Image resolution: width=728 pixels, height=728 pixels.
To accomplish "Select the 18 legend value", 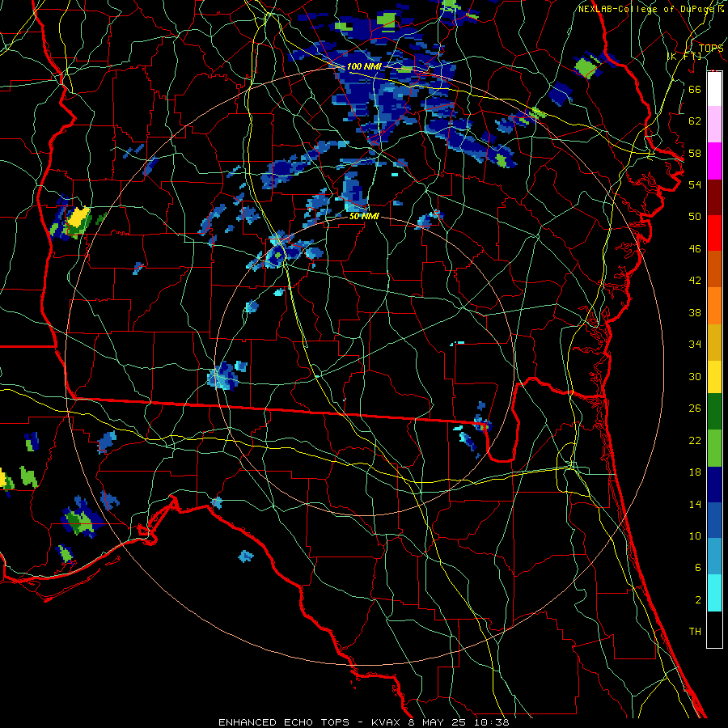I will point(695,472).
